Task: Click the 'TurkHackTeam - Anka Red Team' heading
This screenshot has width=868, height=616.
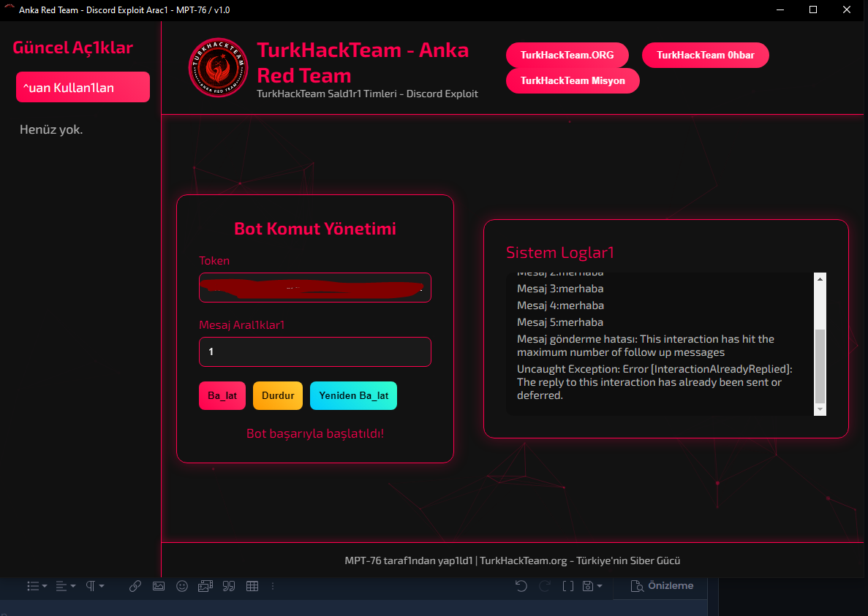Action: (x=363, y=63)
